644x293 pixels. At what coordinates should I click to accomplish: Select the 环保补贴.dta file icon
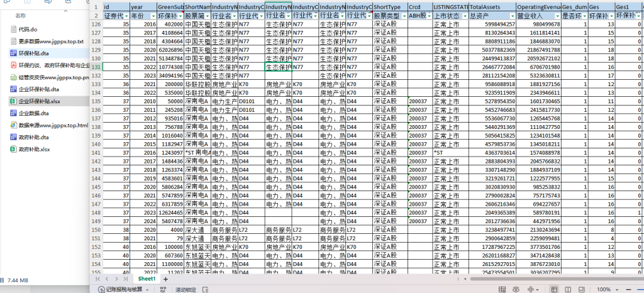(x=14, y=53)
